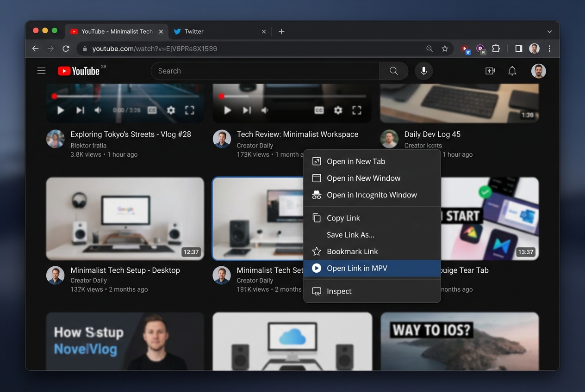This screenshot has width=585, height=392.
Task: Open the WAY TO IOS? thumbnail
Action: (x=460, y=341)
